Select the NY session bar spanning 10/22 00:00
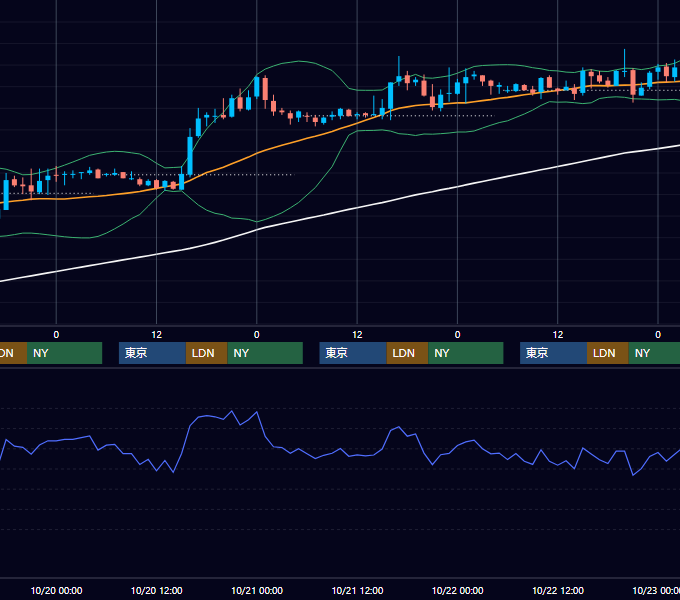680x600 pixels. click(466, 353)
